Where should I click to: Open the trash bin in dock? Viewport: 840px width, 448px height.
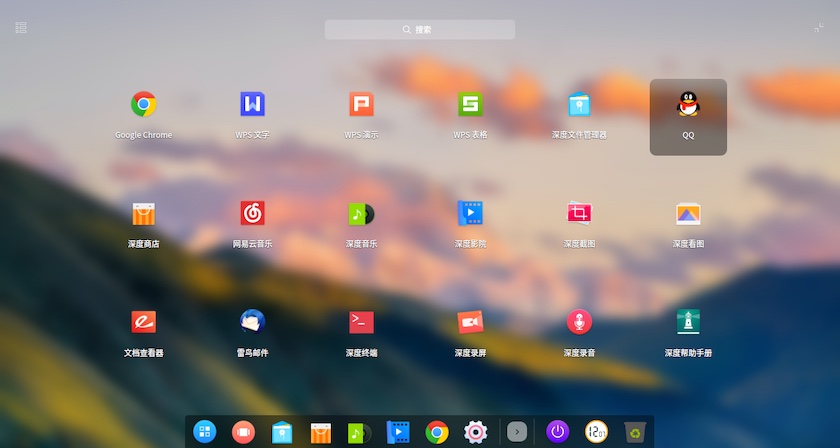click(x=635, y=432)
